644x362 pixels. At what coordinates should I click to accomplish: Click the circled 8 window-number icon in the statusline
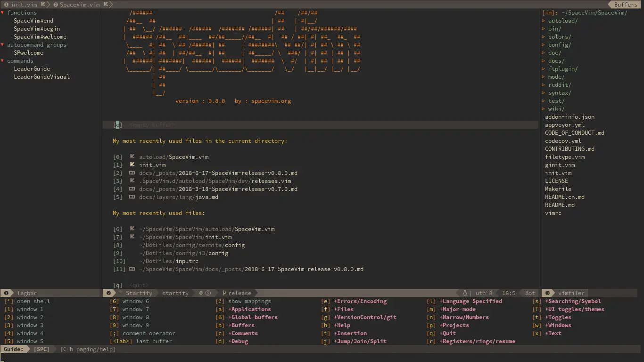[x=208, y=293]
